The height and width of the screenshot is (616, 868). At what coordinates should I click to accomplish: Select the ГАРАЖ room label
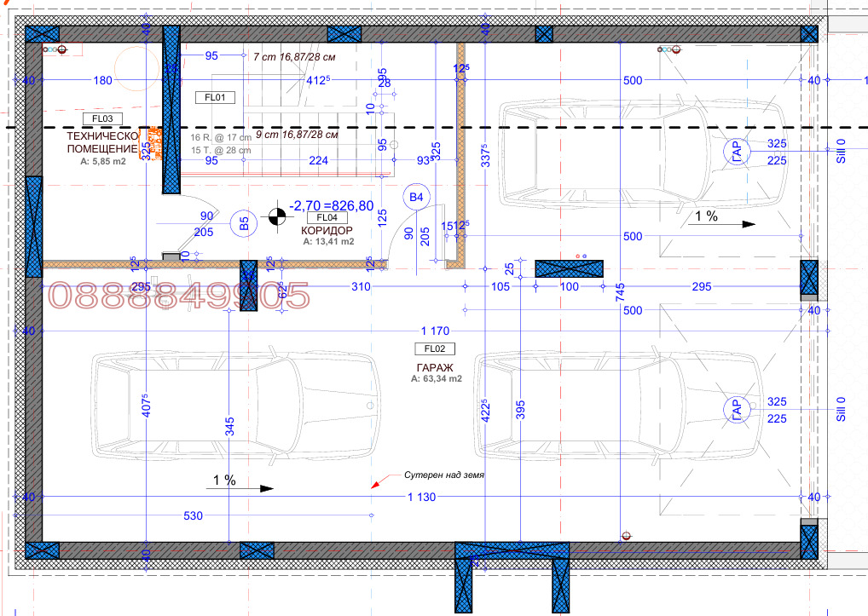point(434,367)
